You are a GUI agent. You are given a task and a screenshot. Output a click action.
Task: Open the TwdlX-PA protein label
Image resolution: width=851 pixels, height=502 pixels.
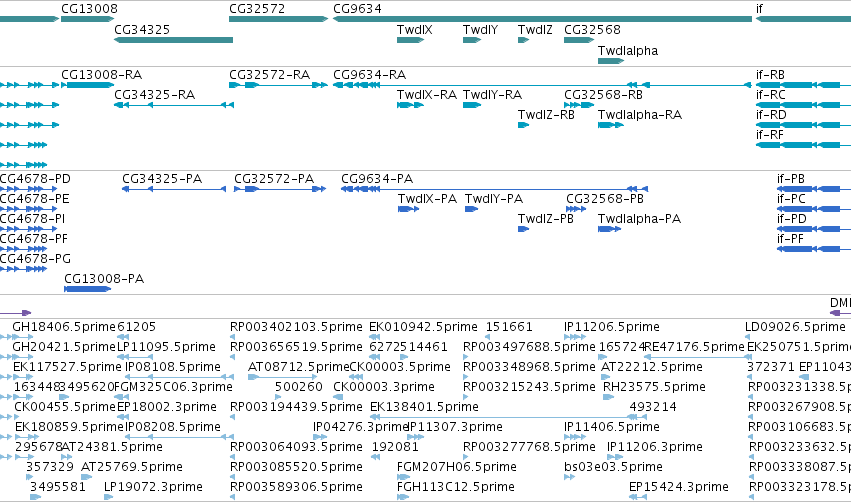(427, 199)
